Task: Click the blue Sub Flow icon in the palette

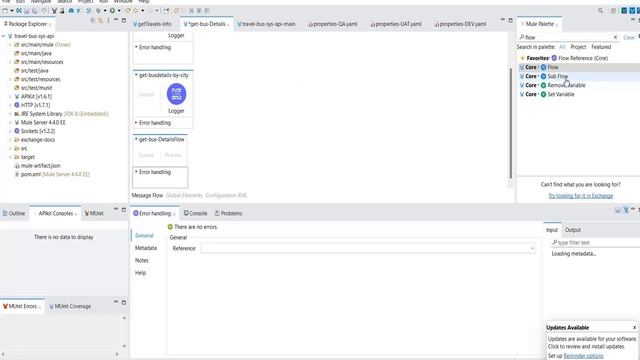Action: 543,76
